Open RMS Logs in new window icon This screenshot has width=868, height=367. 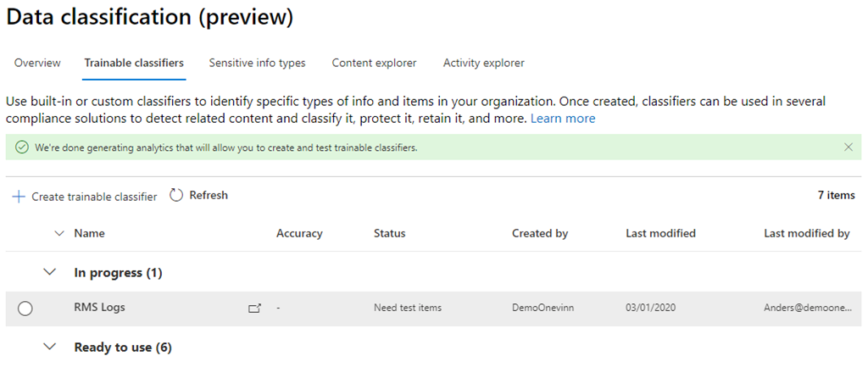(254, 309)
